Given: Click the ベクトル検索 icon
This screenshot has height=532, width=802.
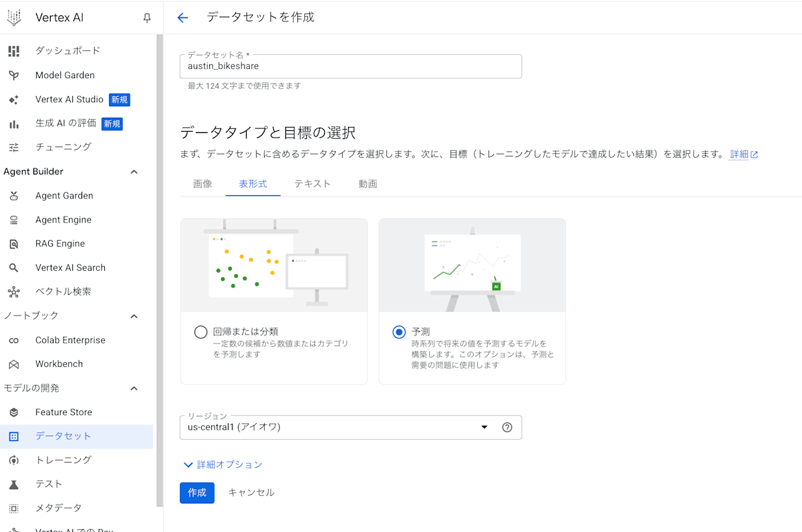Looking at the screenshot, I should [x=14, y=292].
